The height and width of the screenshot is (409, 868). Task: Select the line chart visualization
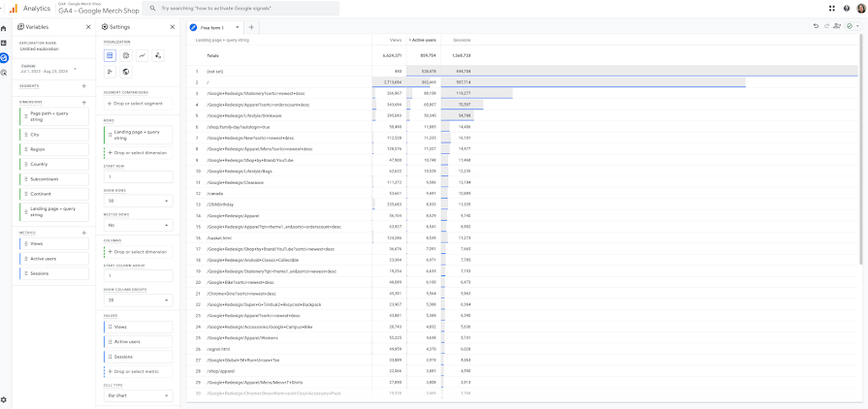(143, 55)
